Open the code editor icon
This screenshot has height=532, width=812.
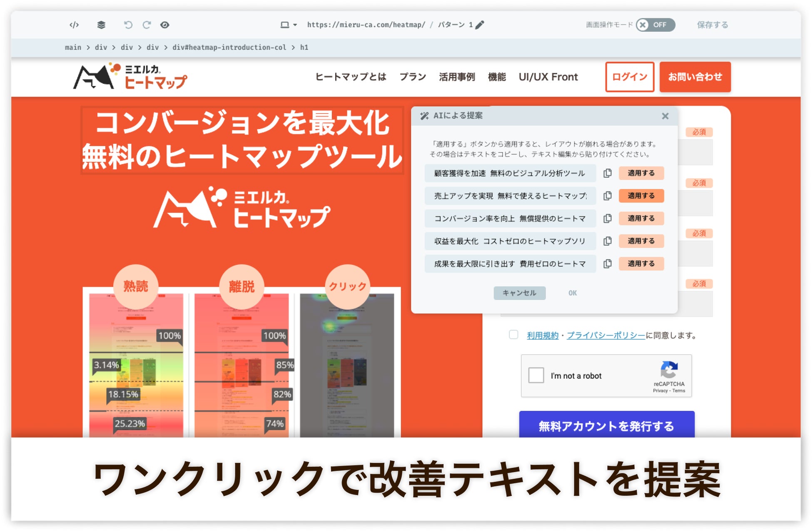74,25
